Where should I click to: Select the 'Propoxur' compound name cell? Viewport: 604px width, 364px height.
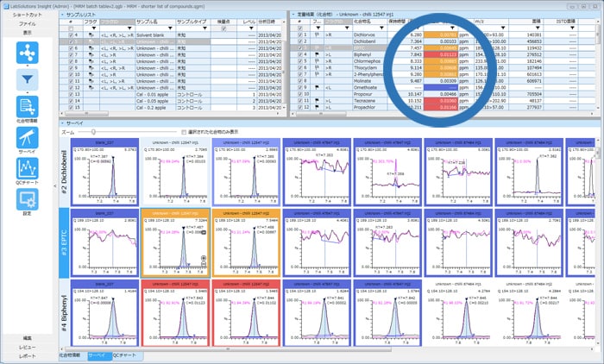(x=370, y=94)
